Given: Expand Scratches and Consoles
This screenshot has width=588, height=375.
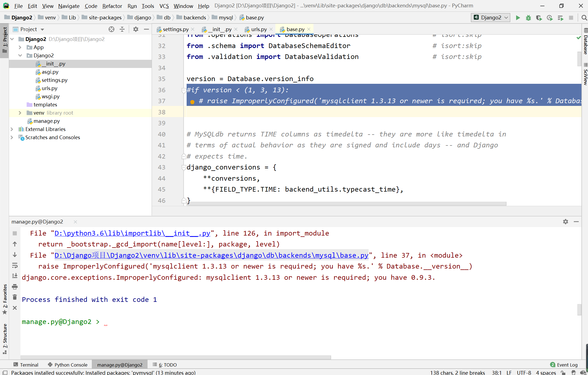Looking at the screenshot, I should tap(12, 138).
